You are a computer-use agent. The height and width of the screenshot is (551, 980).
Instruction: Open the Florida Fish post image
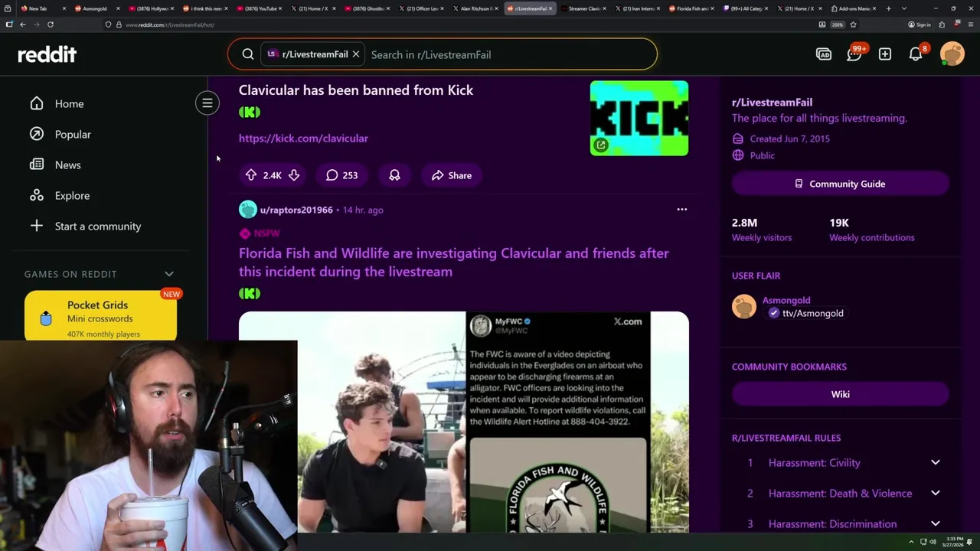pyautogui.click(x=464, y=422)
